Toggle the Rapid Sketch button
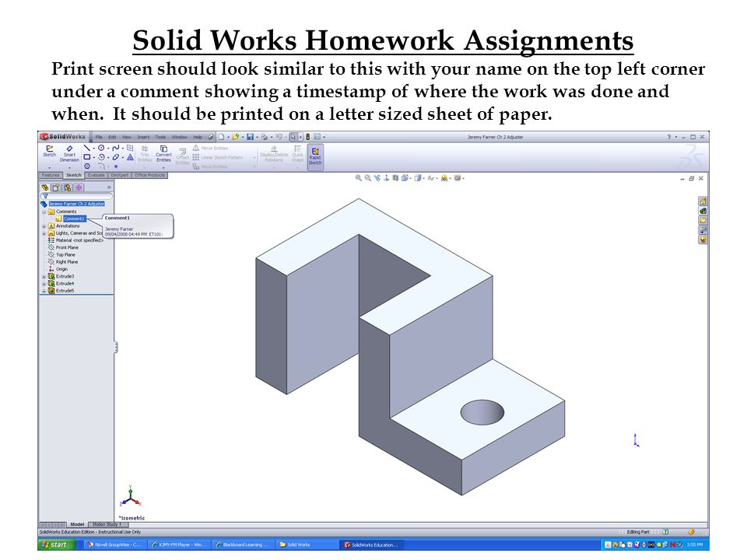 point(315,156)
